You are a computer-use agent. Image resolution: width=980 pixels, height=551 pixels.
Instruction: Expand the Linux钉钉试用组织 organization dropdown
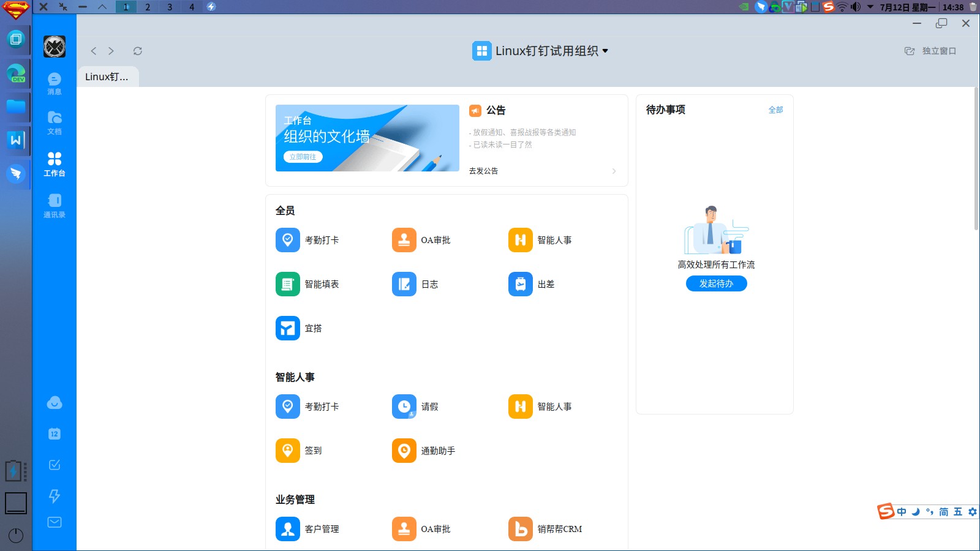pyautogui.click(x=605, y=51)
